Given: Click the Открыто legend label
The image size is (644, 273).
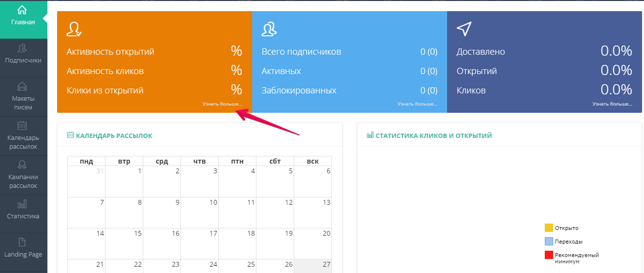Looking at the screenshot, I should click(x=567, y=228).
